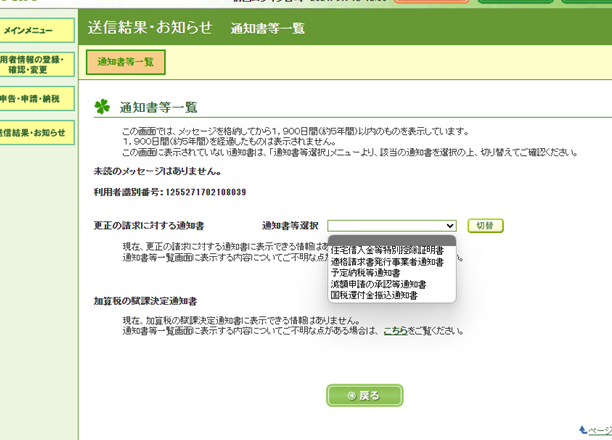Click the 戻る back button
This screenshot has height=440, width=612.
coord(364,395)
